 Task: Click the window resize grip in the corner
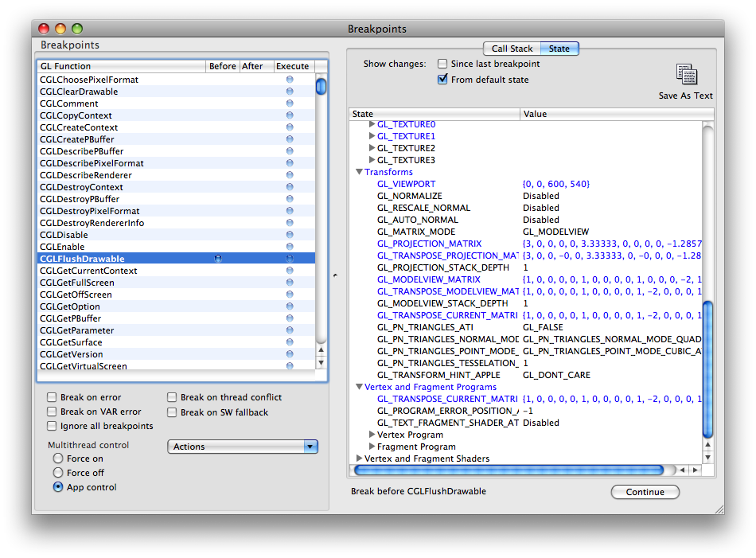coord(719,509)
